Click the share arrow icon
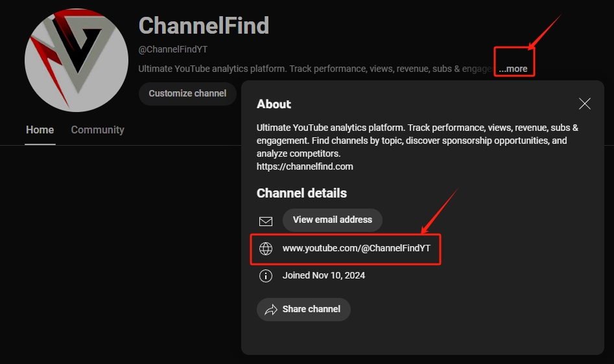The width and height of the screenshot is (614, 364). pos(271,310)
